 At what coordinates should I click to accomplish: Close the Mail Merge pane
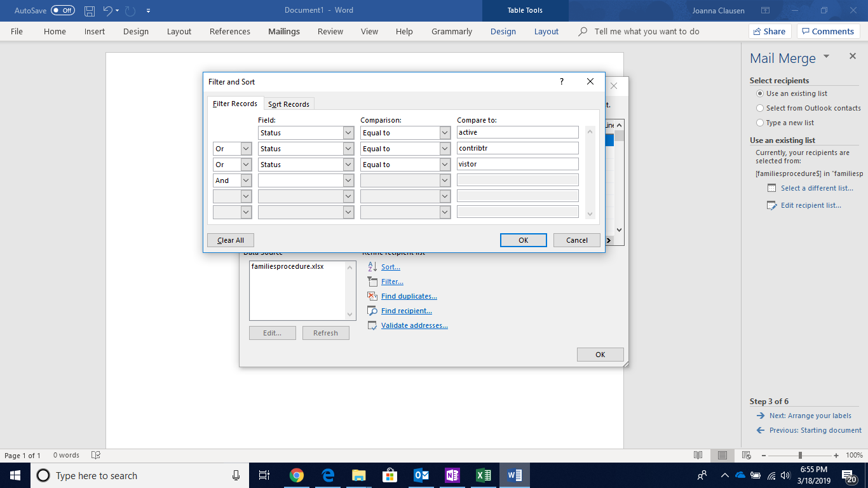click(x=853, y=57)
